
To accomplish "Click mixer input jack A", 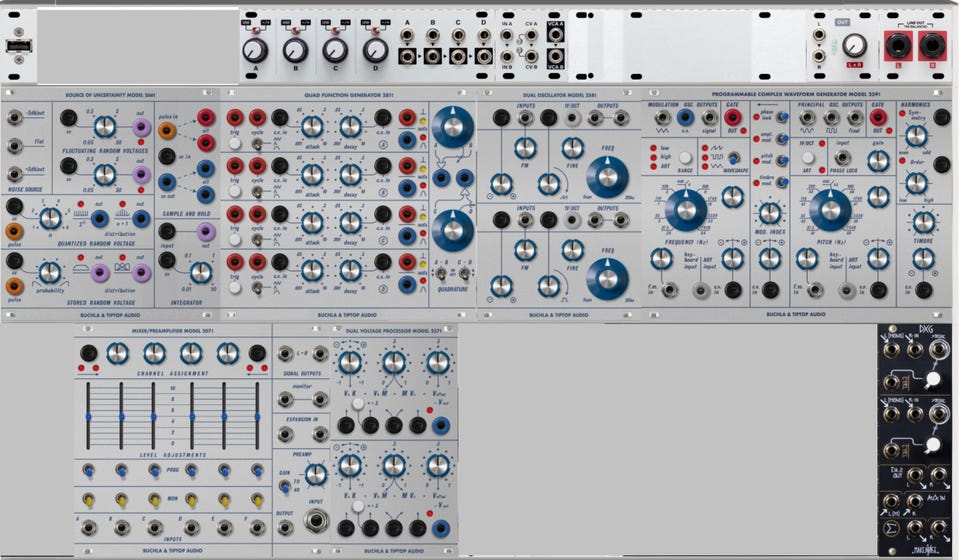I will tap(88, 526).
